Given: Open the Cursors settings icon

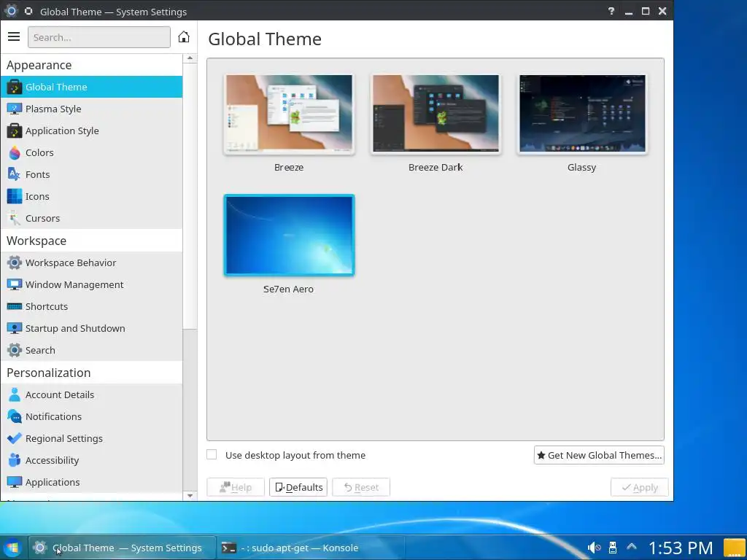Looking at the screenshot, I should (x=15, y=219).
